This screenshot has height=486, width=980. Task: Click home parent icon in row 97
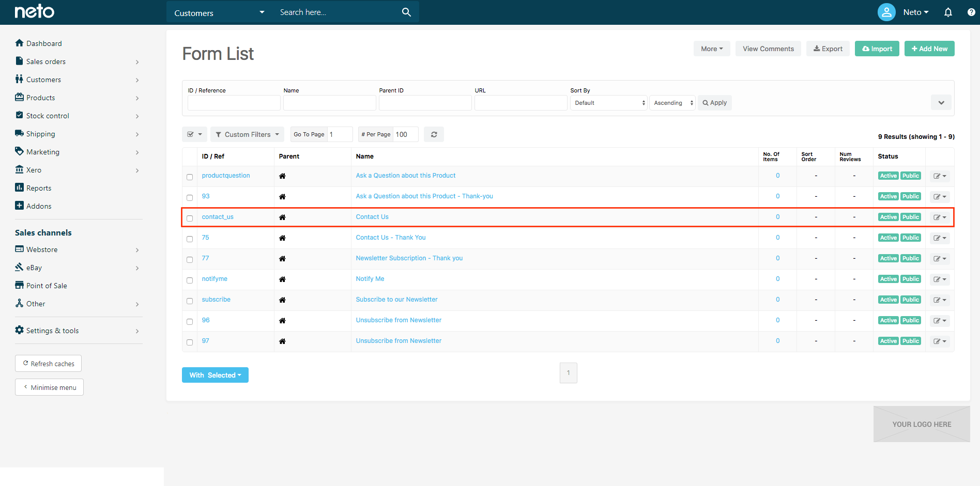coord(282,341)
